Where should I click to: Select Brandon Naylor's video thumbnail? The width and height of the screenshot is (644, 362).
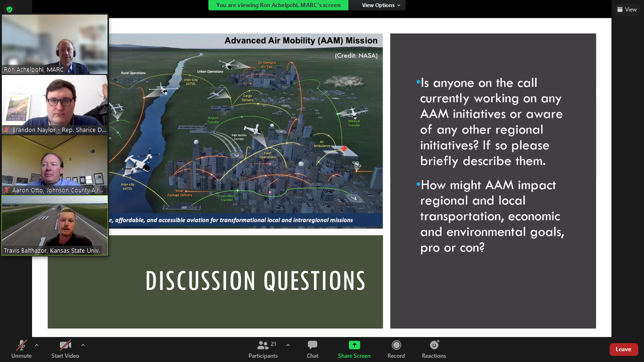coord(55,105)
